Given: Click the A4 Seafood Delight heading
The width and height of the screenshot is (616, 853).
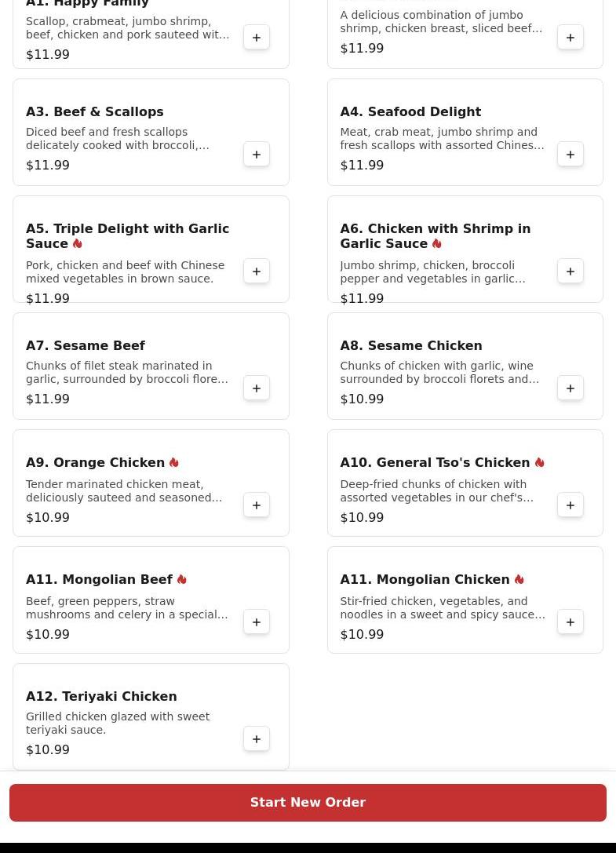Looking at the screenshot, I should click(x=410, y=111).
